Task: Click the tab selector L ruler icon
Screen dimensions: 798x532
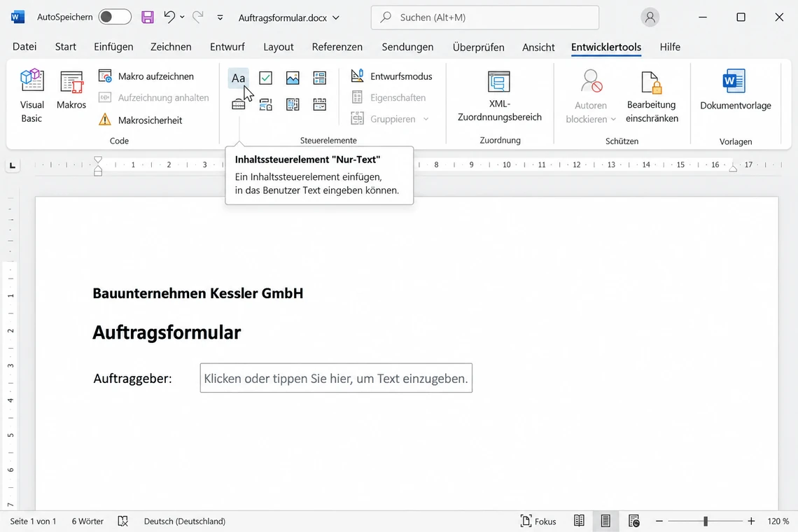Action: point(12,165)
